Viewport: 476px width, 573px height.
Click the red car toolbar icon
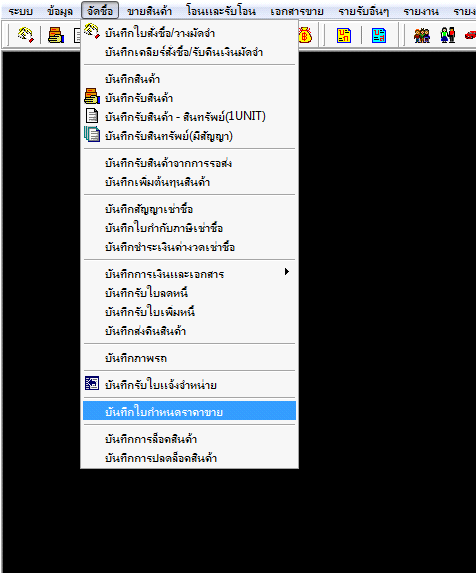tap(471, 35)
